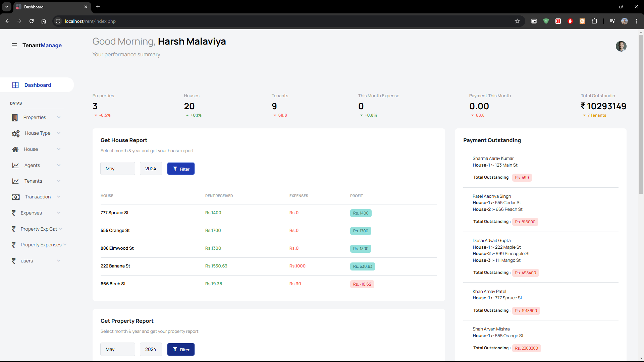Screen dimensions: 644x362
Task: Open Property Exp Cat menu item
Action: (x=39, y=229)
